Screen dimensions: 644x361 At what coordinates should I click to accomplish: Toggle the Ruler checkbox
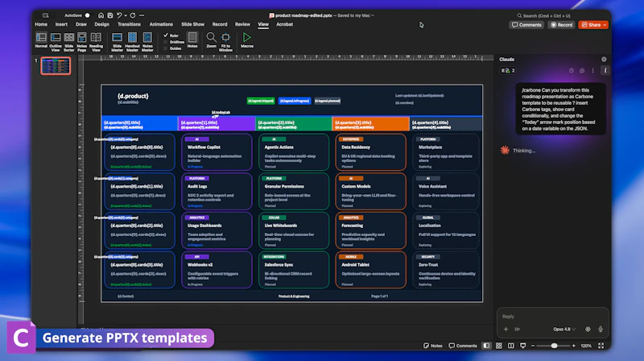(166, 35)
